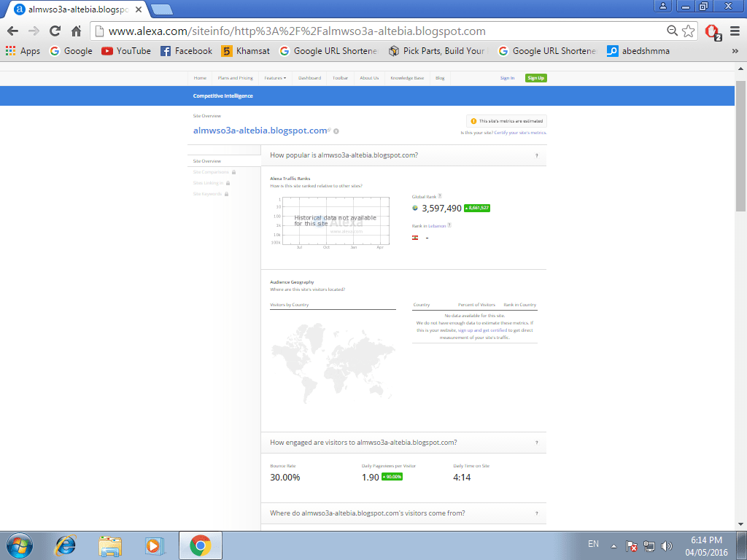The image size is (747, 560).
Task: Click the address bar URL field
Action: [365, 31]
